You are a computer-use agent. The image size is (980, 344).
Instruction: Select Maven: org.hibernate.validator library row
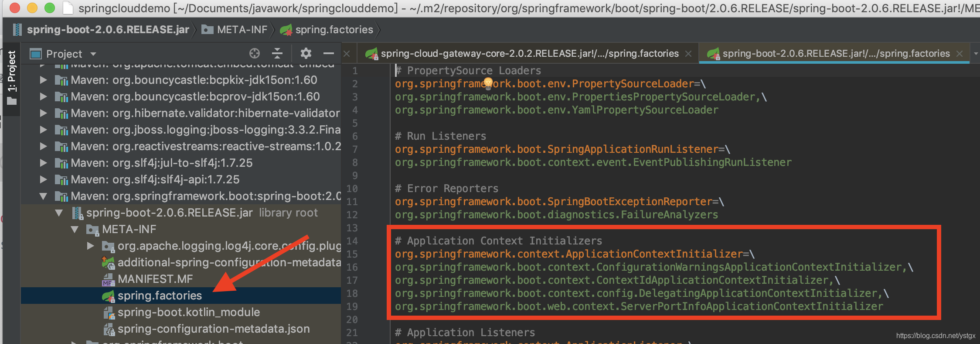tap(181, 113)
